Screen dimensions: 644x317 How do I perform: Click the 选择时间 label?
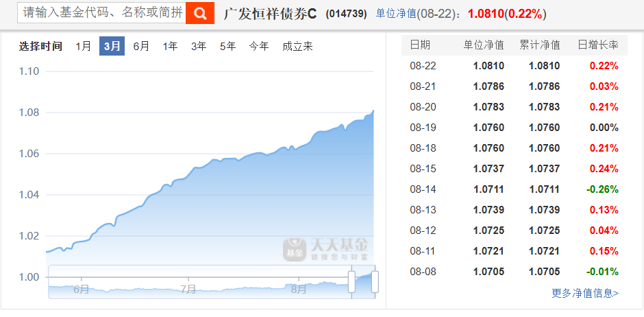click(40, 46)
